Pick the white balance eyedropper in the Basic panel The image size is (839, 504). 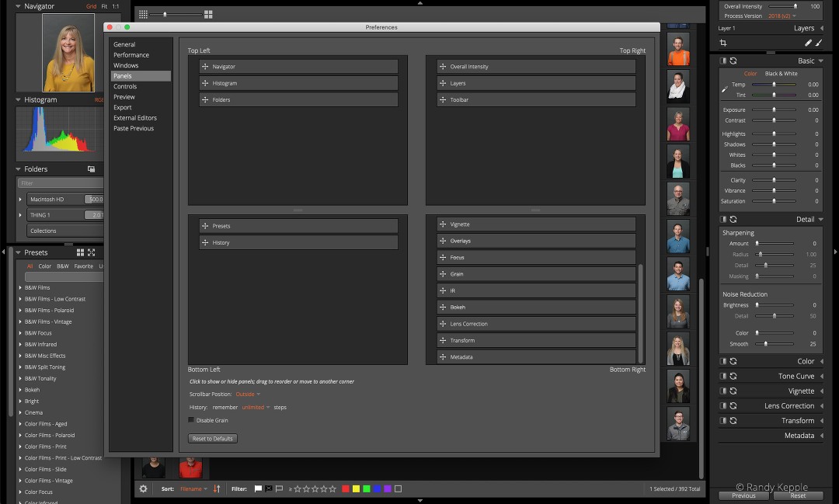(x=724, y=88)
